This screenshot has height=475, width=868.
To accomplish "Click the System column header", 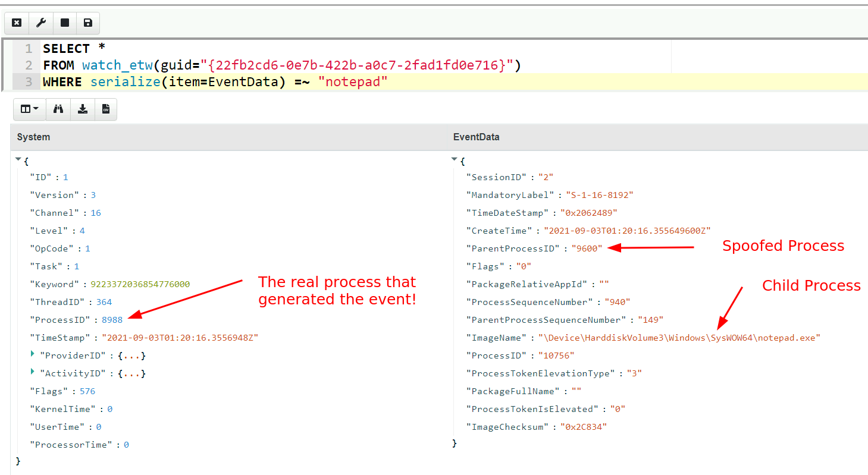I will pyautogui.click(x=33, y=137).
